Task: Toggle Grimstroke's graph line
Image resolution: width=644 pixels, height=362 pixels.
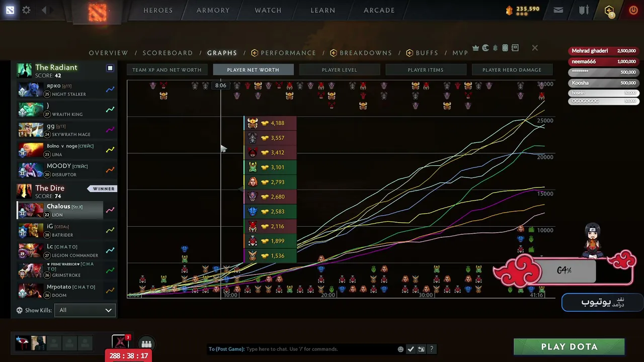Action: pos(110,270)
